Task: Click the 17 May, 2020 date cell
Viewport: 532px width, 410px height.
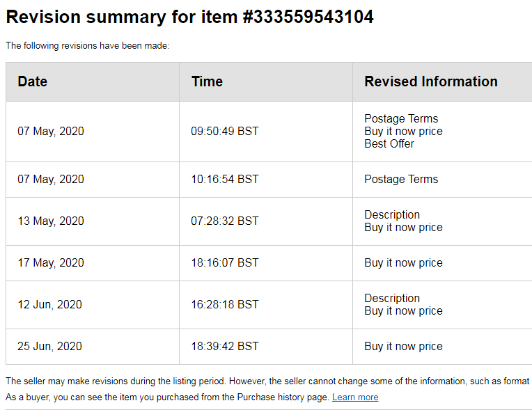Action: click(50, 262)
